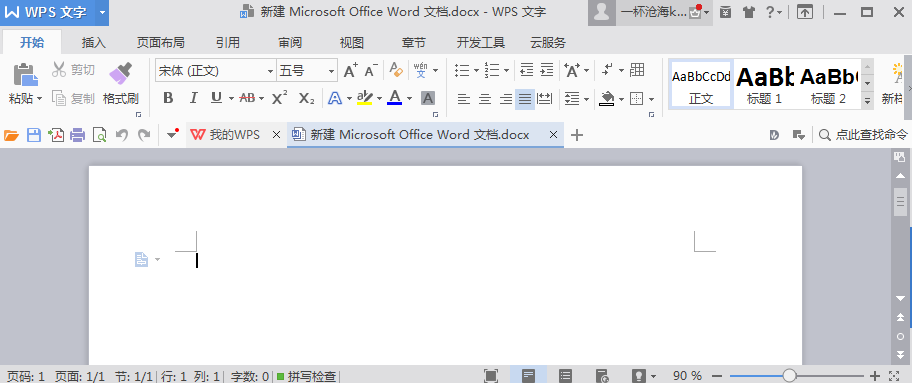Image resolution: width=912 pixels, height=383 pixels.
Task: Apply the 标题 1 style
Action: click(764, 84)
